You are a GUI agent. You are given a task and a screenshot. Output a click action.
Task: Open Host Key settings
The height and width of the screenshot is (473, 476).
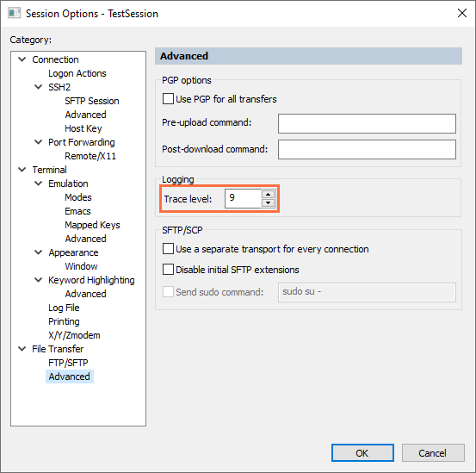click(x=83, y=128)
